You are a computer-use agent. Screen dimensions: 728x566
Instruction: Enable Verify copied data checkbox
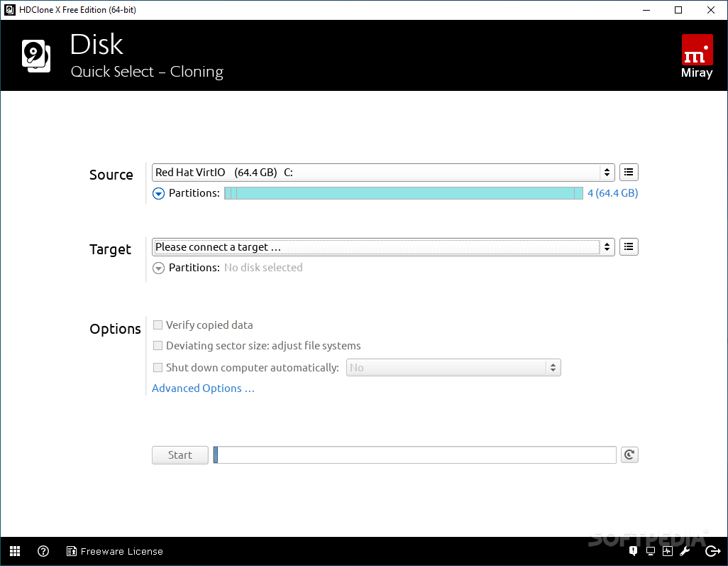point(158,325)
